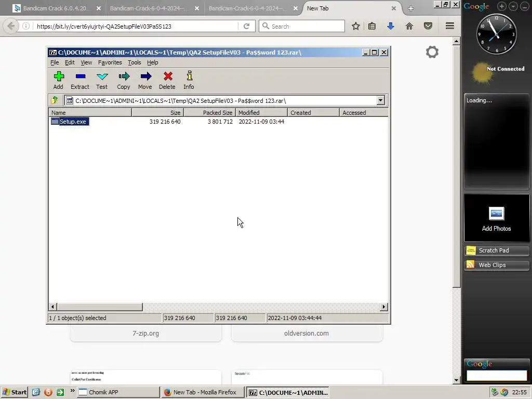Click the analog clock gadget
The height and width of the screenshot is (399, 532).
click(497, 34)
